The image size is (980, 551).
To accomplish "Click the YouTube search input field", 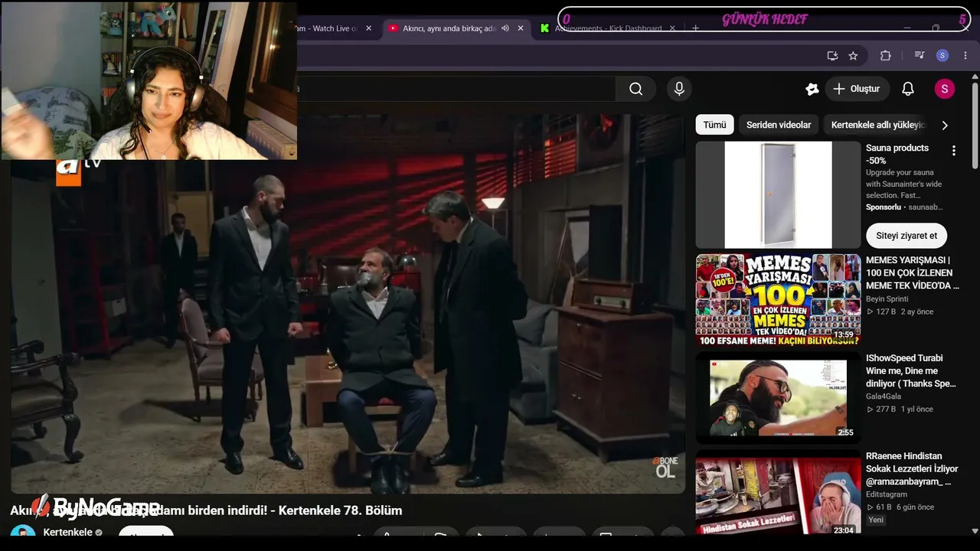I will (456, 89).
